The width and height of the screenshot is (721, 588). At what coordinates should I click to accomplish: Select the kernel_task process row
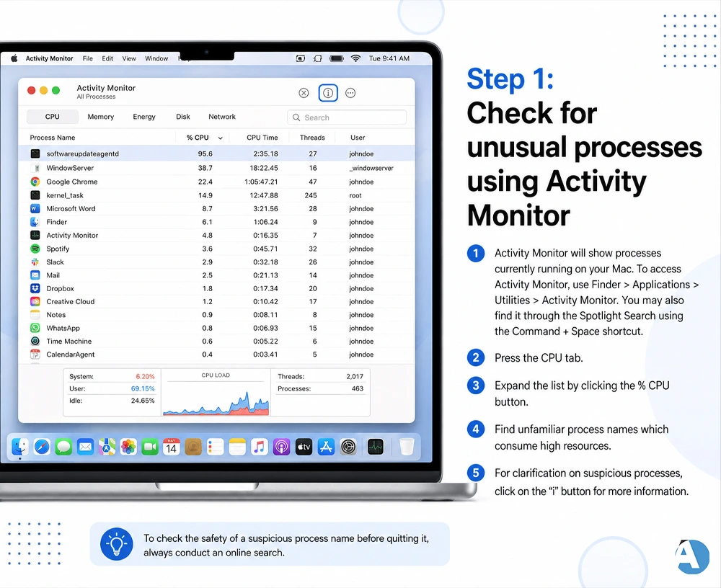[216, 195]
